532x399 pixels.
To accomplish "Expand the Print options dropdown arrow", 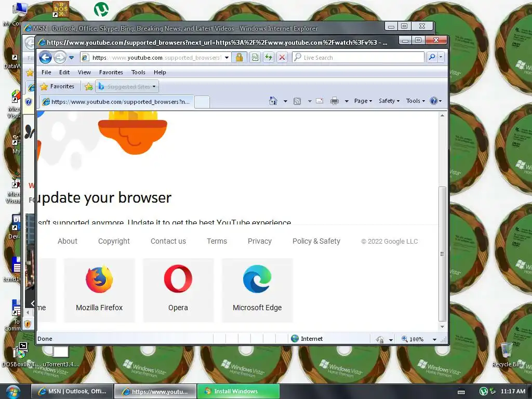I will 347,101.
